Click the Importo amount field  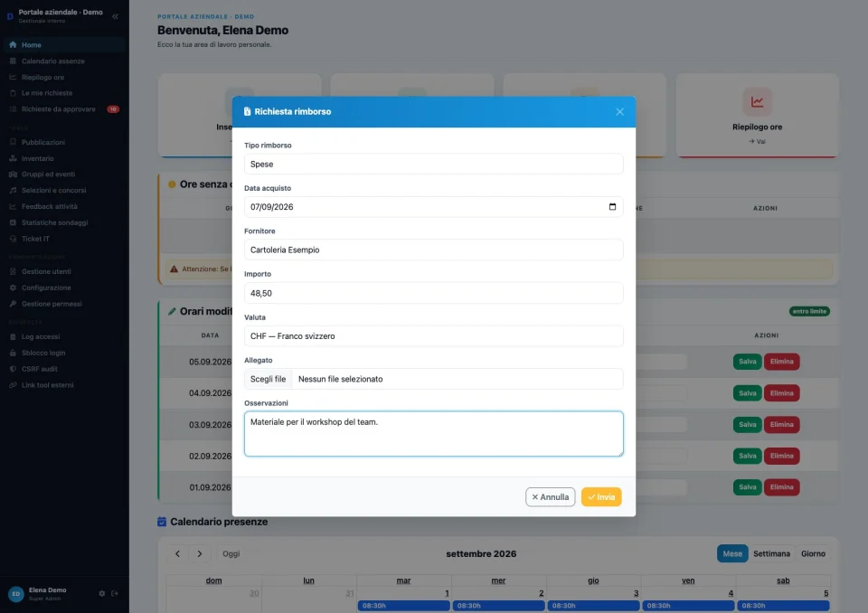(433, 293)
